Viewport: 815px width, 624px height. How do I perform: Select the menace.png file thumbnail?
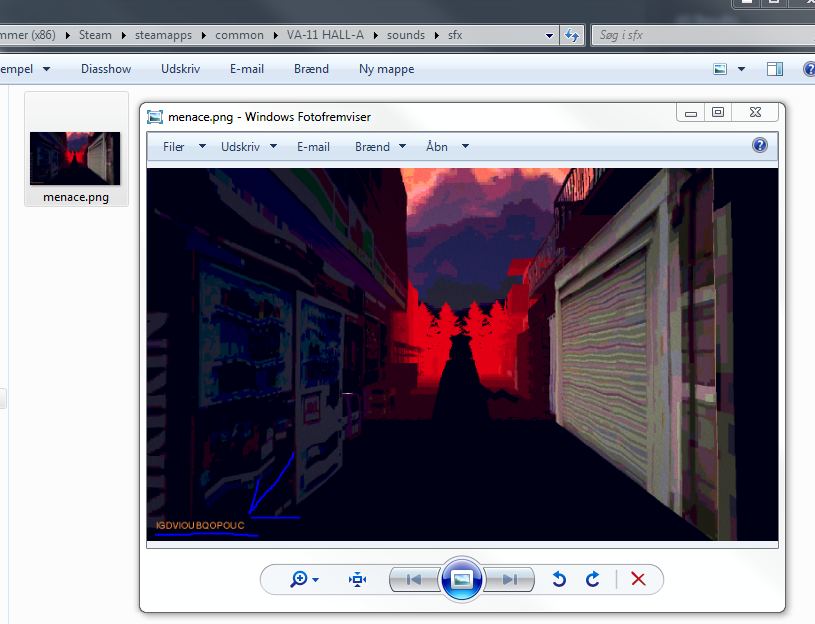pyautogui.click(x=76, y=158)
